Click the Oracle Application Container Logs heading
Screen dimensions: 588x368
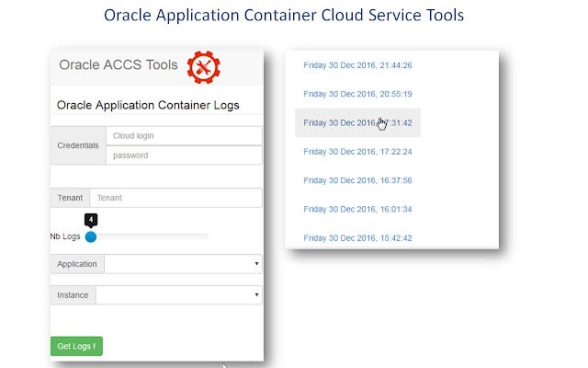[148, 105]
